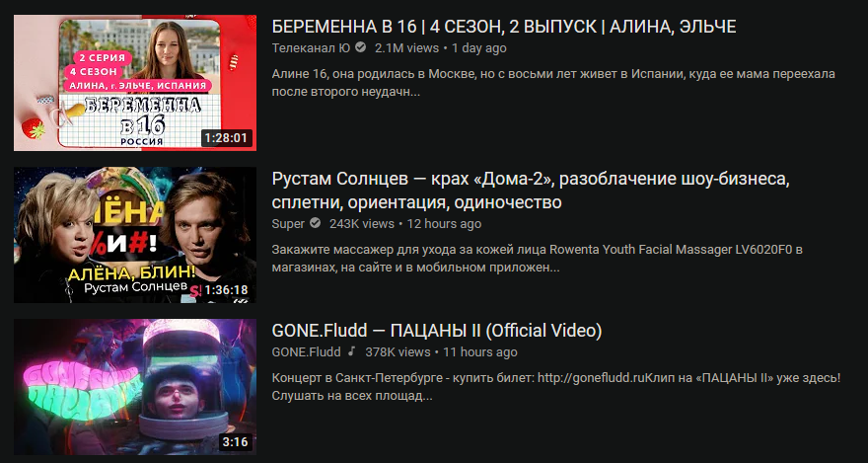This screenshot has height=463, width=868.
Task: Click the Рустам Солнцев крах Дома-2 title
Action: pyautogui.click(x=531, y=191)
